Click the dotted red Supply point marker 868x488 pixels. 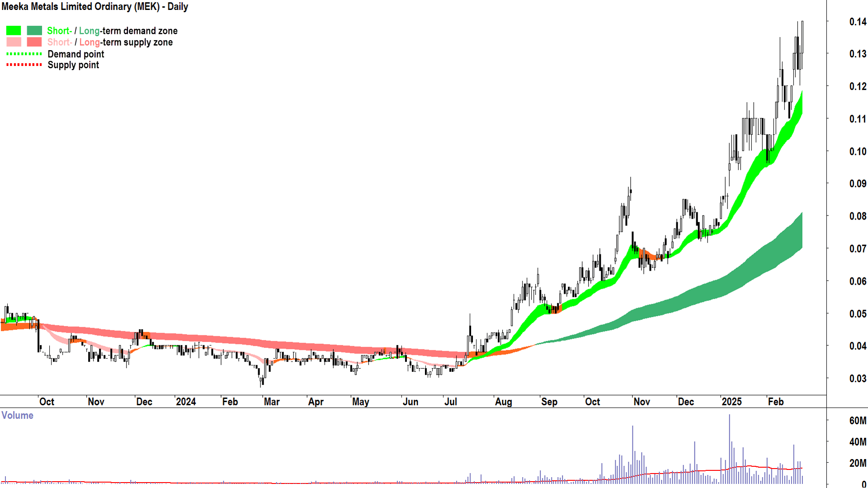tap(24, 65)
